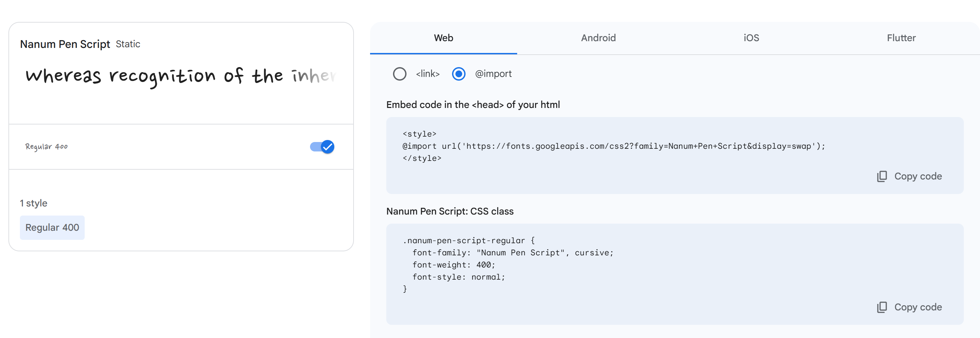Image resolution: width=980 pixels, height=338 pixels.
Task: Select the <link> radio button
Action: coord(399,74)
